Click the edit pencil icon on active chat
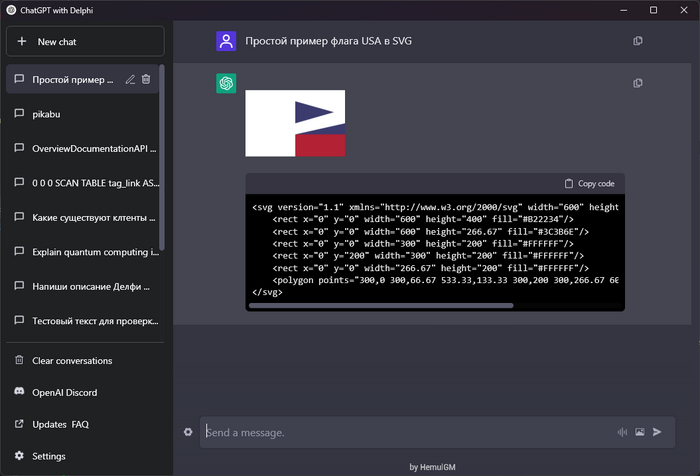Image resolution: width=700 pixels, height=476 pixels. 130,79
